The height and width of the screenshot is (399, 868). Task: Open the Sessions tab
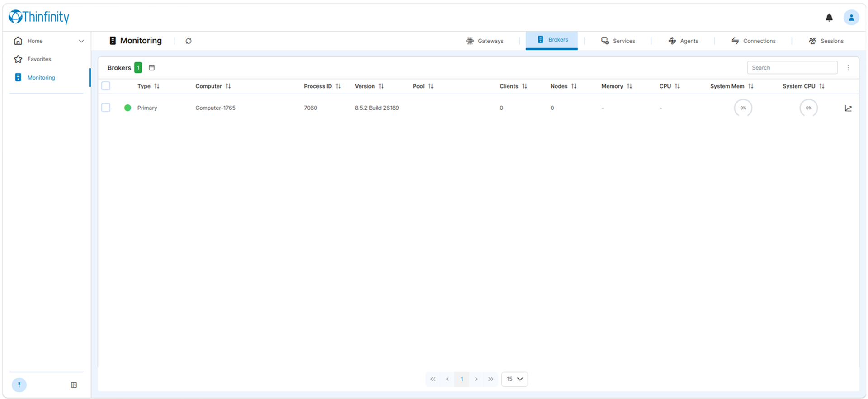coord(826,41)
